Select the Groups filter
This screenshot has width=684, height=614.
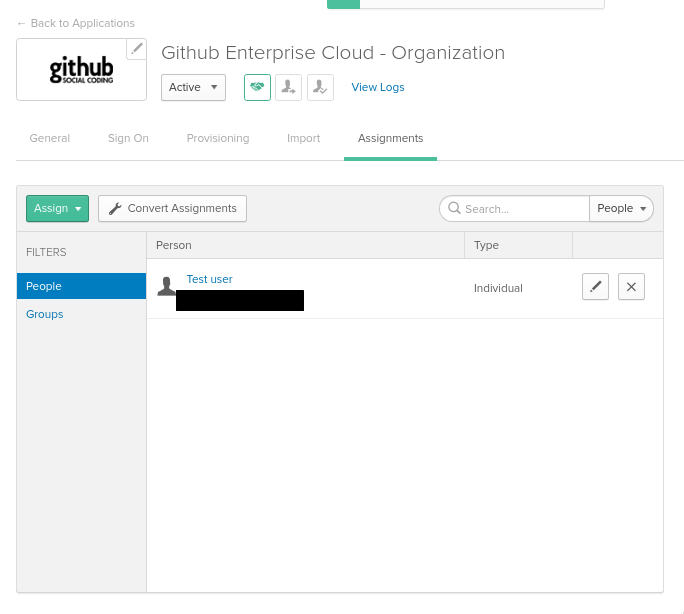(x=44, y=314)
